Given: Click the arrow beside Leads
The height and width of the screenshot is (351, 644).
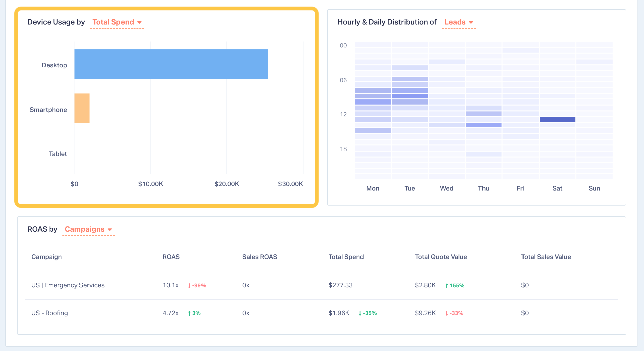Looking at the screenshot, I should pos(471,23).
